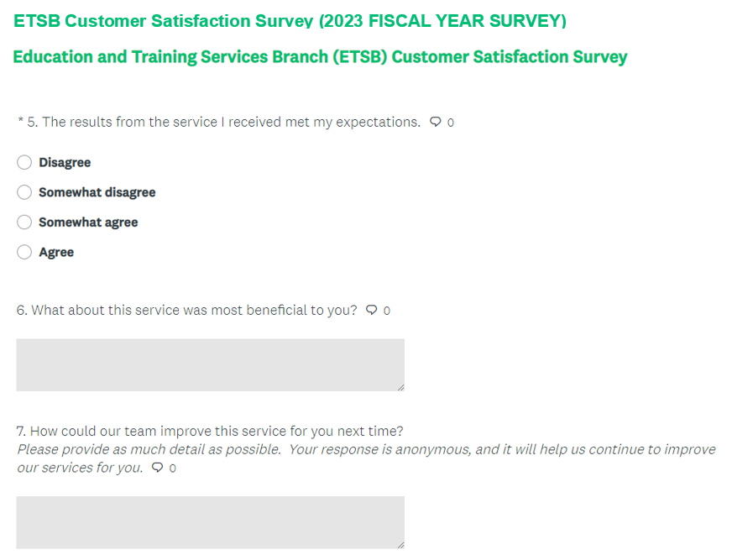Image resolution: width=732 pixels, height=560 pixels.
Task: Click the comment count "0" beside question 5
Action: [x=451, y=123]
